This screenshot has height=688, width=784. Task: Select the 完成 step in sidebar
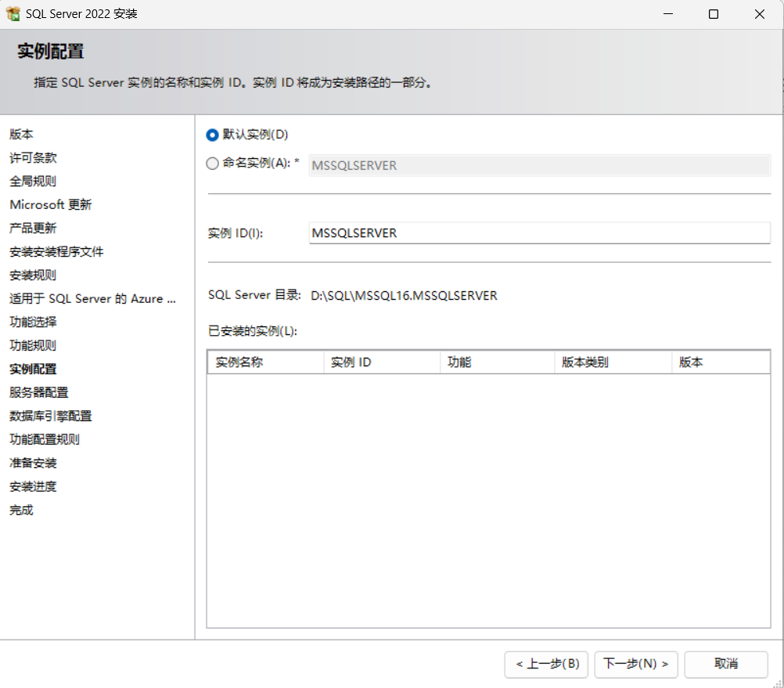(21, 510)
